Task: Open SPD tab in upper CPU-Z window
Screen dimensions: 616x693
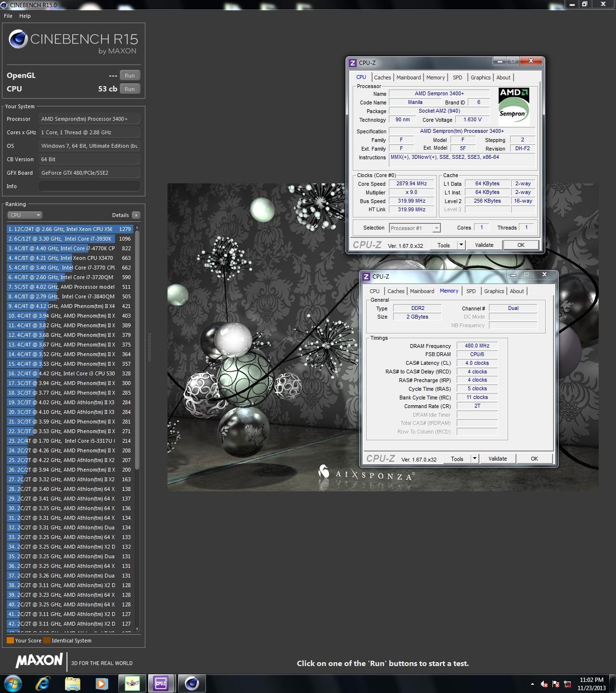Action: coord(458,77)
